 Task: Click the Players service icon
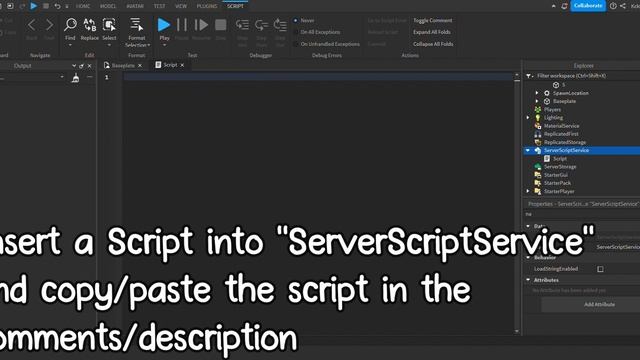click(538, 109)
